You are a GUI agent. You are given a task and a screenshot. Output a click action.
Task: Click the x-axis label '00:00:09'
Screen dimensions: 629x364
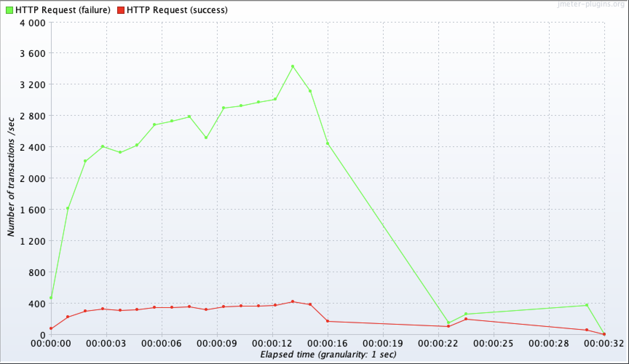(x=217, y=344)
